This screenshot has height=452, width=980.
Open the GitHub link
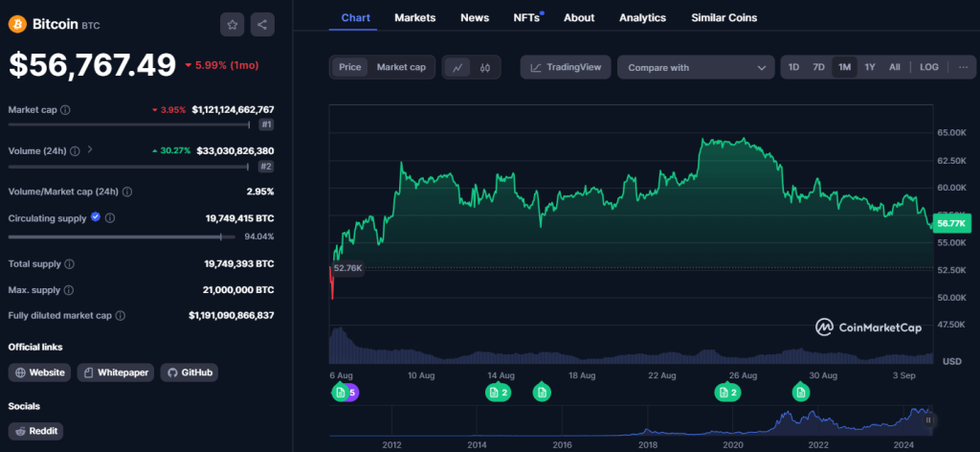click(x=189, y=373)
